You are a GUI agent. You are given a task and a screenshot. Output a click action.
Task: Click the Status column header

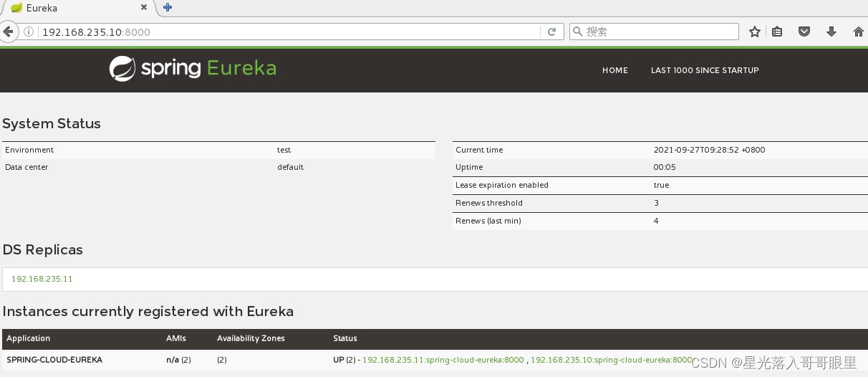pos(345,338)
